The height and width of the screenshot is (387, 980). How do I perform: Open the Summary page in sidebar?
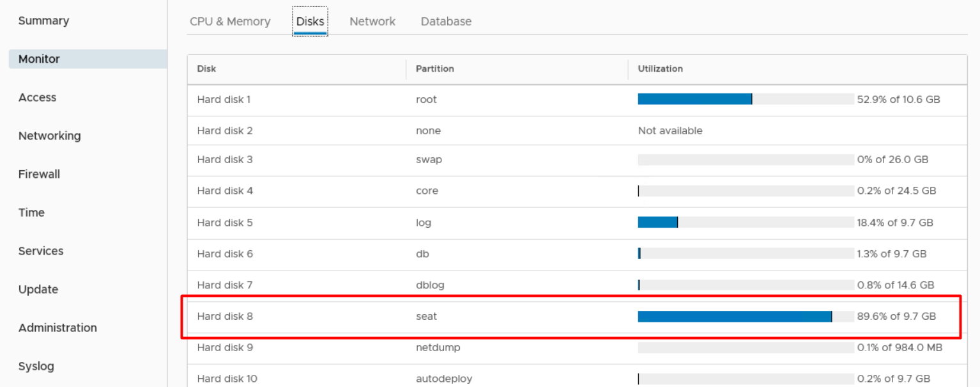[x=43, y=20]
